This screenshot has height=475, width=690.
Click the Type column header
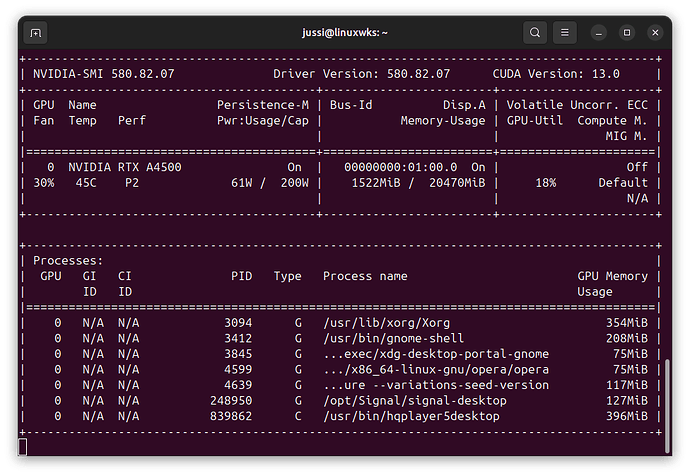click(287, 276)
